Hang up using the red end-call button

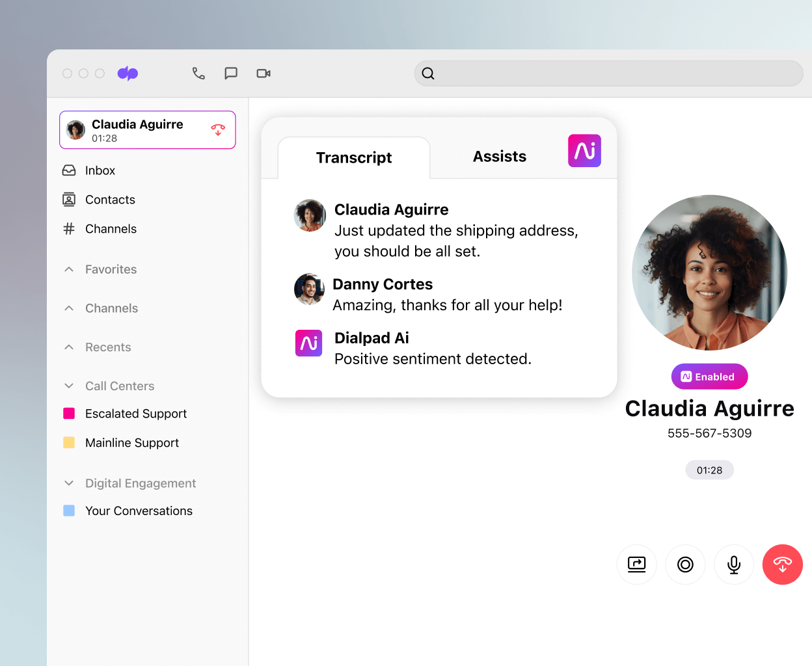pos(783,565)
